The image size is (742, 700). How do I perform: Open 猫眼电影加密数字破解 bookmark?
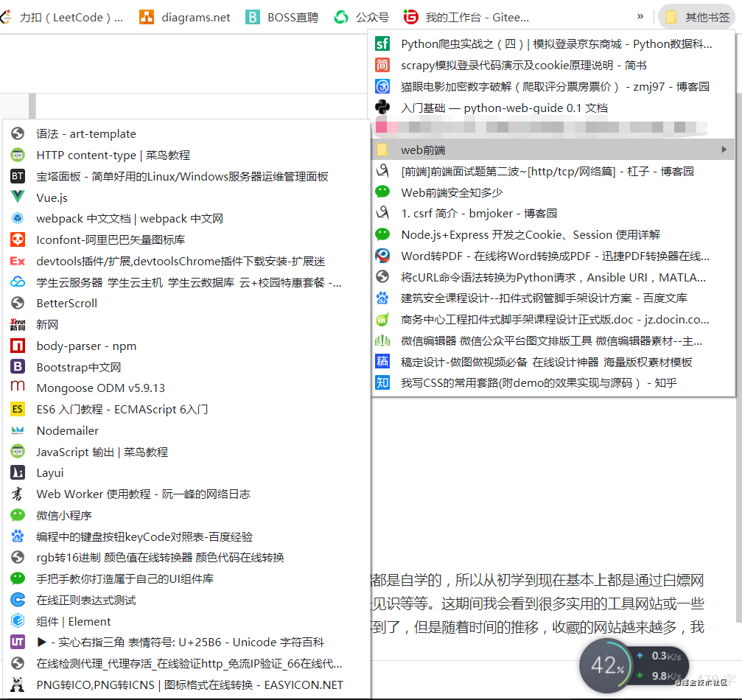(553, 87)
